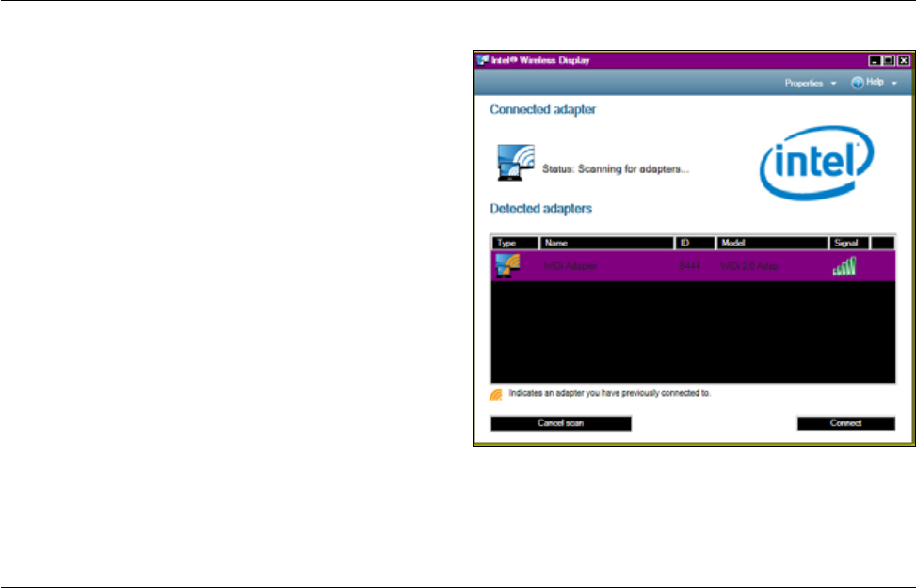
Task: Click the orange previously-connected legend icon
Action: point(496,395)
